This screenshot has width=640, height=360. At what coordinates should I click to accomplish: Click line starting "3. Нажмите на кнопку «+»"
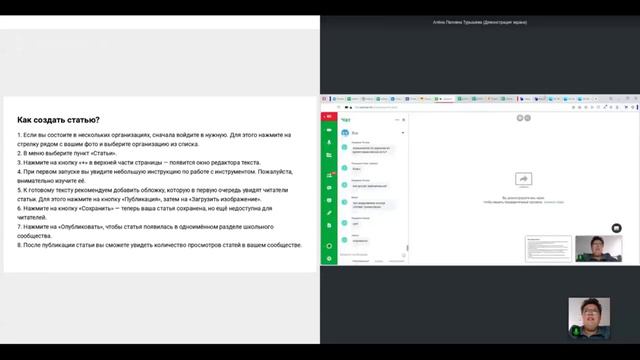[139, 162]
